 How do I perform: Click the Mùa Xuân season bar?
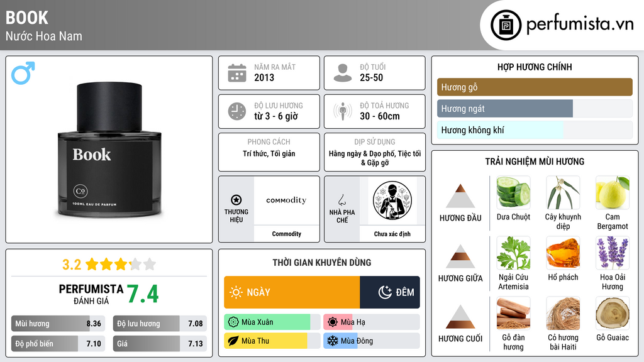(272, 322)
